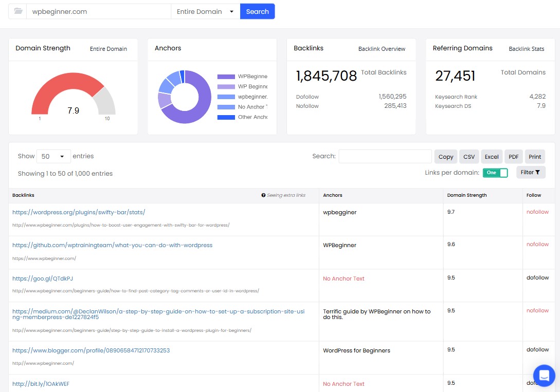Open the Backlink Stats link
560x392 pixels.
pyautogui.click(x=527, y=49)
